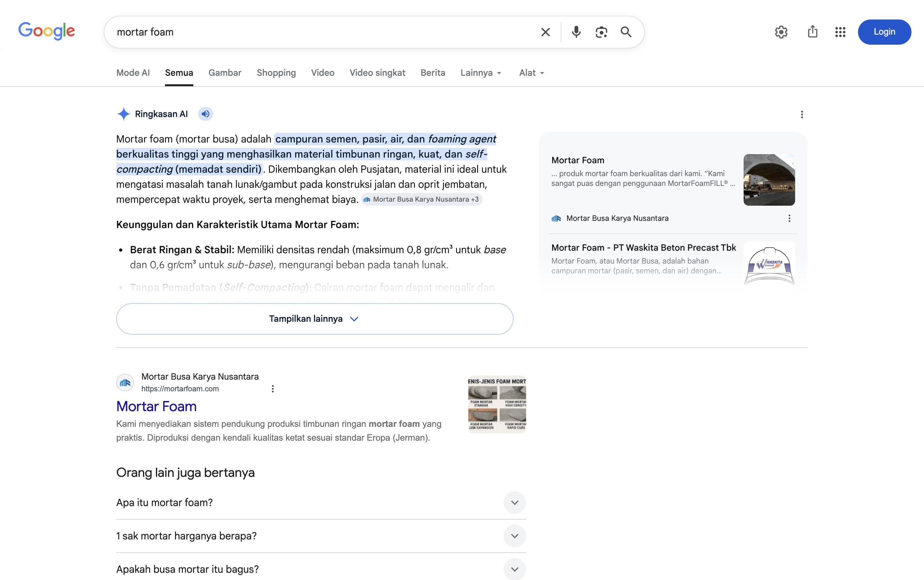The width and height of the screenshot is (924, 580).
Task: Click the Ringkasan AI sparkle icon
Action: 124,114
